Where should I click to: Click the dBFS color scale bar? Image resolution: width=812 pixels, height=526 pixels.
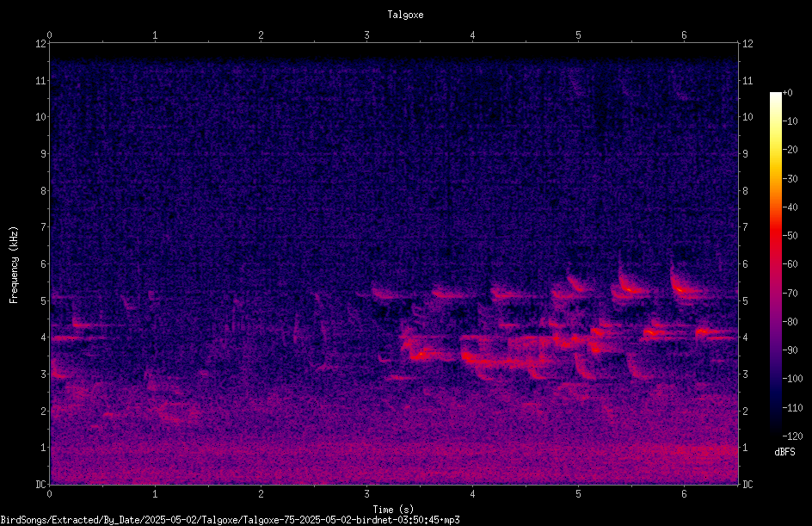(x=775, y=264)
